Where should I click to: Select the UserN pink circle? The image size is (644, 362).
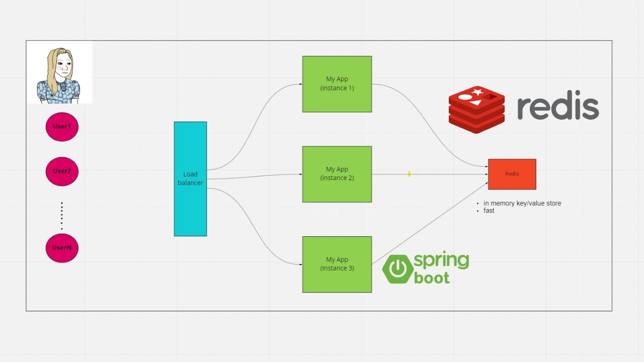click(62, 248)
